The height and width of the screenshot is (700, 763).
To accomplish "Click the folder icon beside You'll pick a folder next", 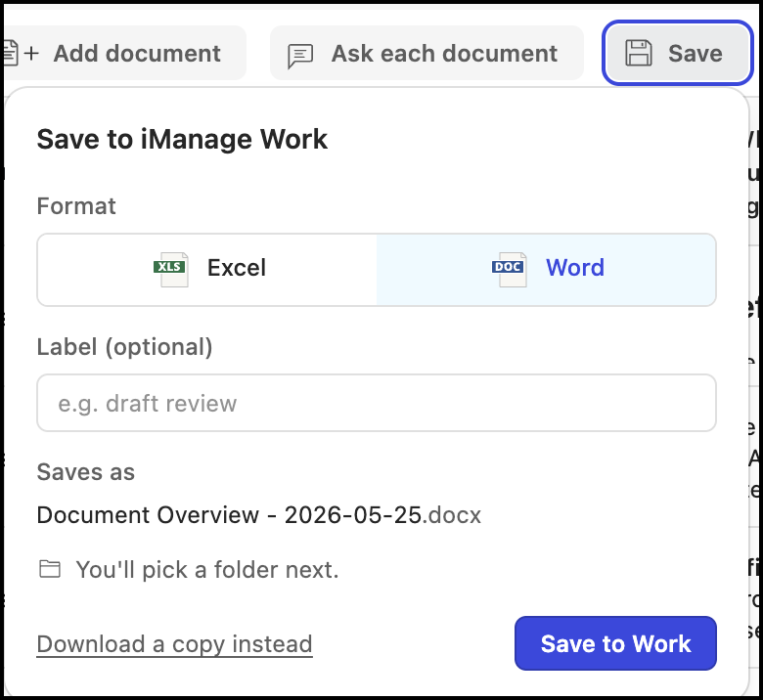I will coord(50,569).
